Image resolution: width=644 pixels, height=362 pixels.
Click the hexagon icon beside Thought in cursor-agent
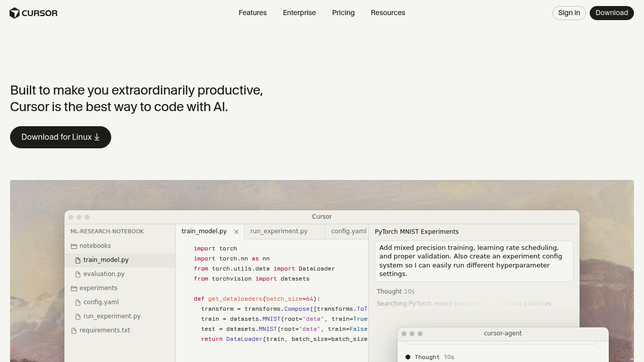coord(408,357)
